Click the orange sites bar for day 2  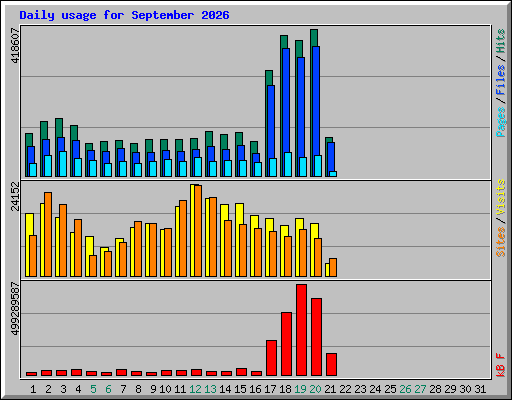48,234
